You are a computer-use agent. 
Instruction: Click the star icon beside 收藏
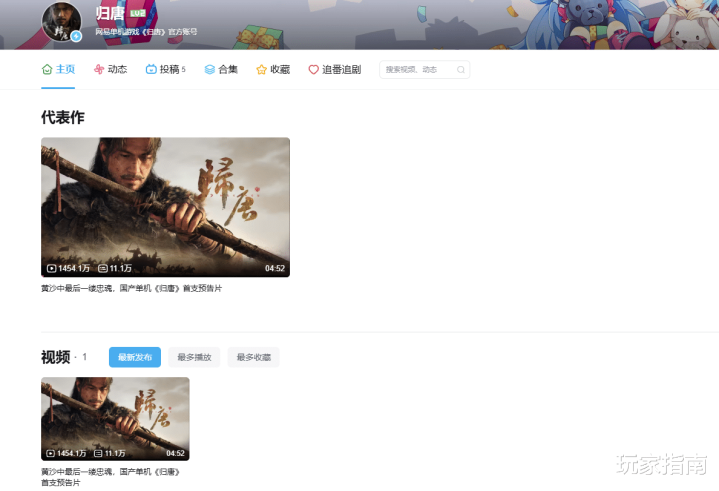[261, 70]
